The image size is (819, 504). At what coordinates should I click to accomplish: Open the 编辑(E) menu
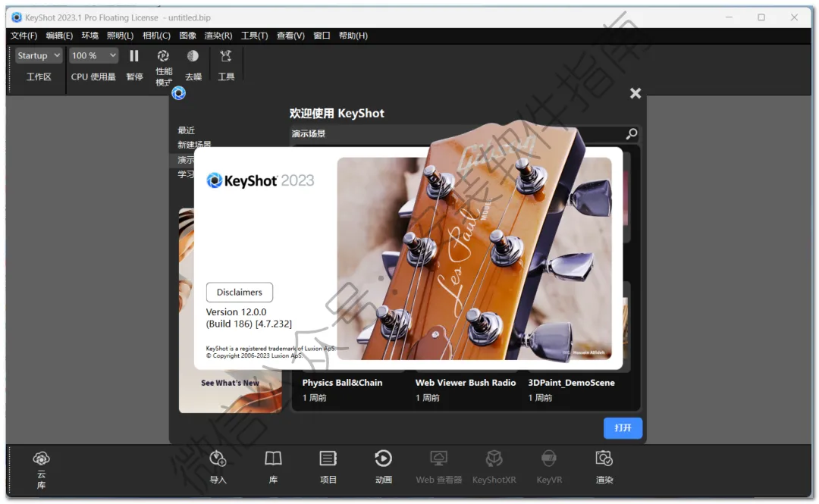click(x=59, y=36)
